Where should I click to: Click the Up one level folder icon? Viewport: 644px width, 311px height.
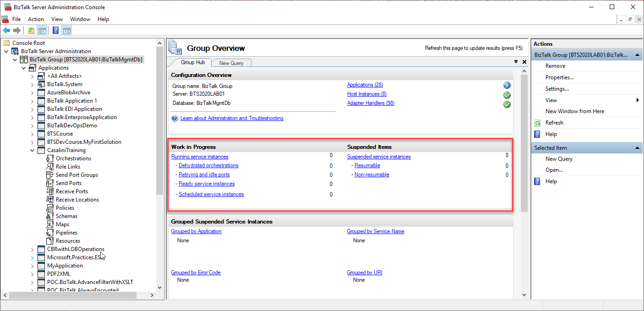(31, 31)
